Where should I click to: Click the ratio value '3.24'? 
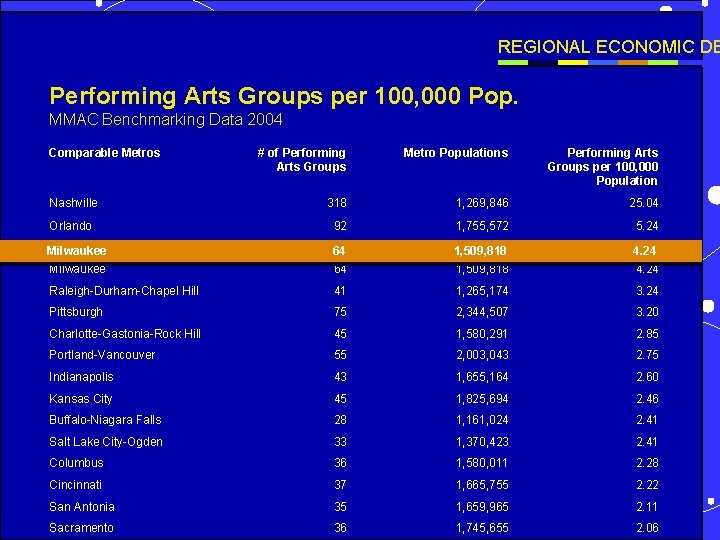pos(647,291)
